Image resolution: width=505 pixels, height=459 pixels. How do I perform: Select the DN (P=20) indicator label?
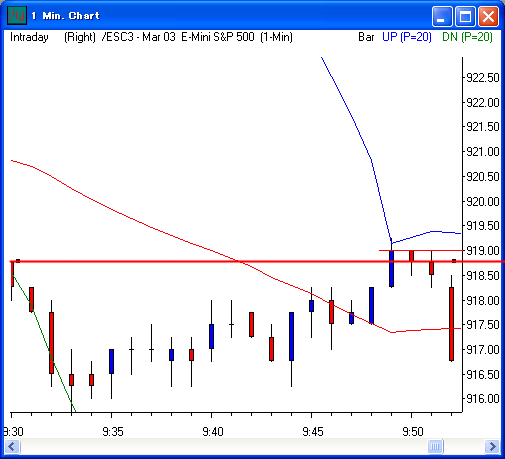(x=467, y=37)
